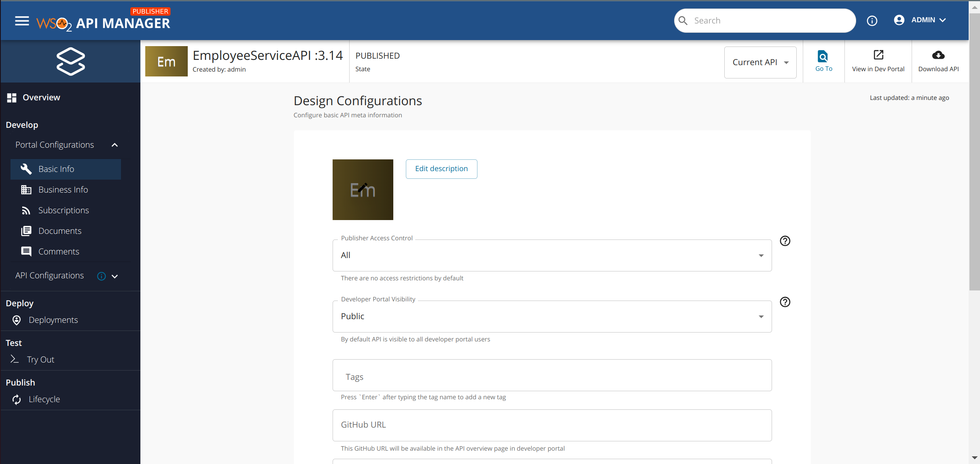The width and height of the screenshot is (980, 464).
Task: Click Download API label
Action: pos(938,69)
